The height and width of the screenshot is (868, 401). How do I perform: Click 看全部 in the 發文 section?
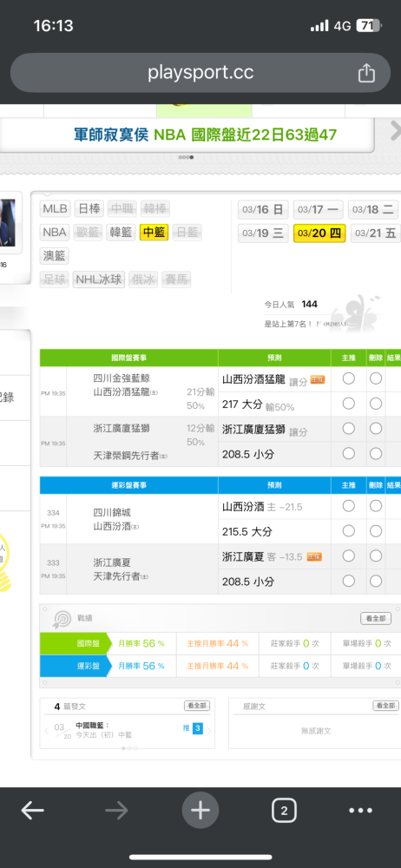click(197, 706)
